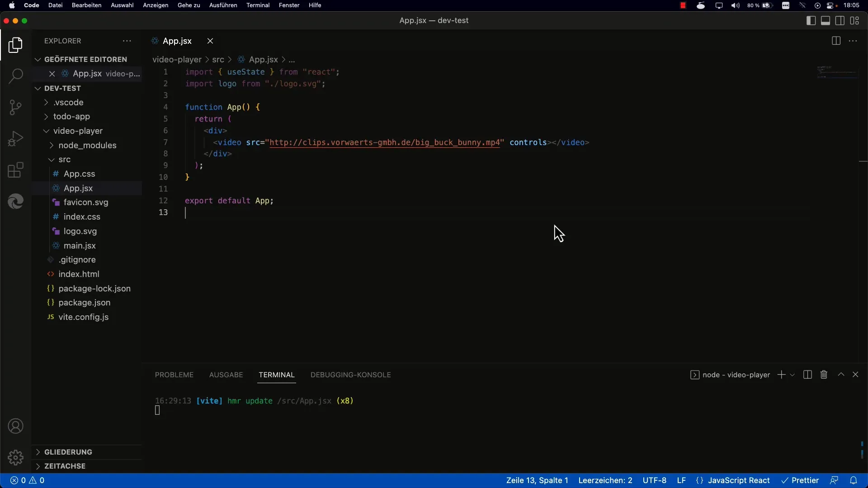The width and height of the screenshot is (868, 488).
Task: Open the Source Control view
Action: coord(15,107)
